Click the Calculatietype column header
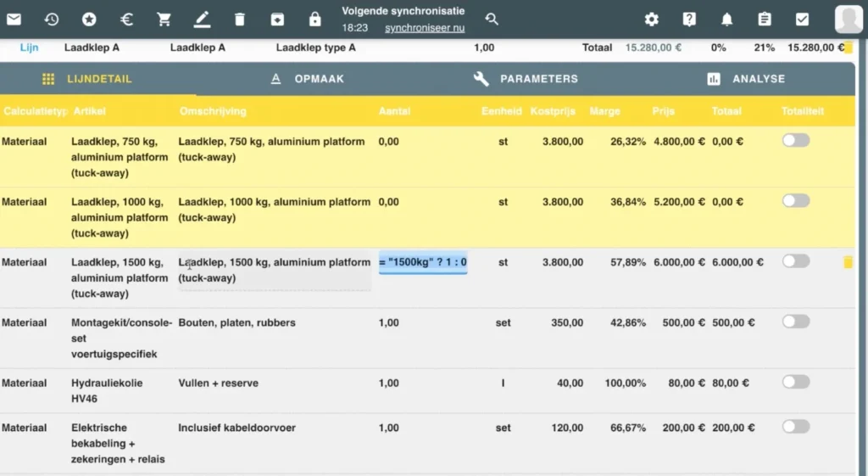This screenshot has width=868, height=476. pyautogui.click(x=35, y=111)
